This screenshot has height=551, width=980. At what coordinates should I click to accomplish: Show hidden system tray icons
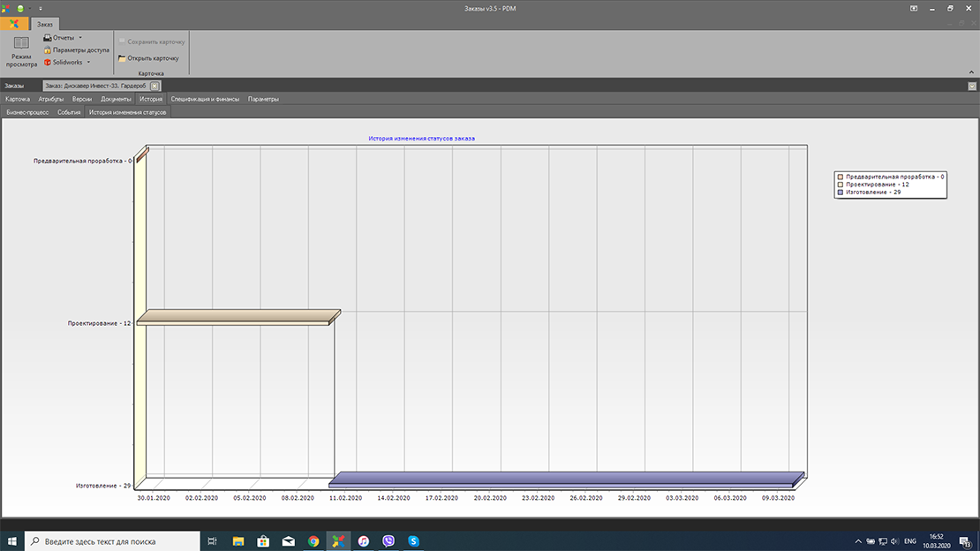858,541
